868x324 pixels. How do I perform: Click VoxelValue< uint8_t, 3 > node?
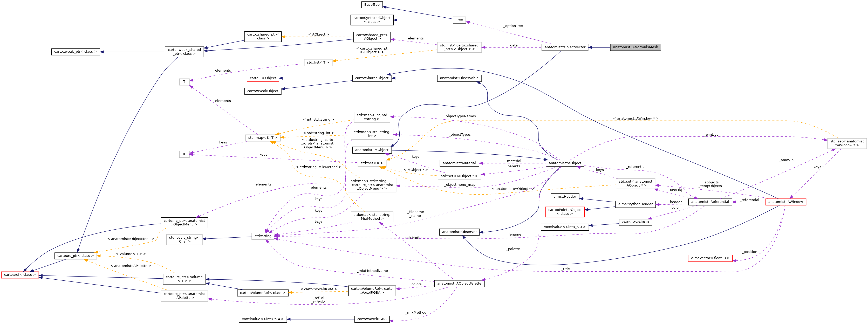point(565,227)
